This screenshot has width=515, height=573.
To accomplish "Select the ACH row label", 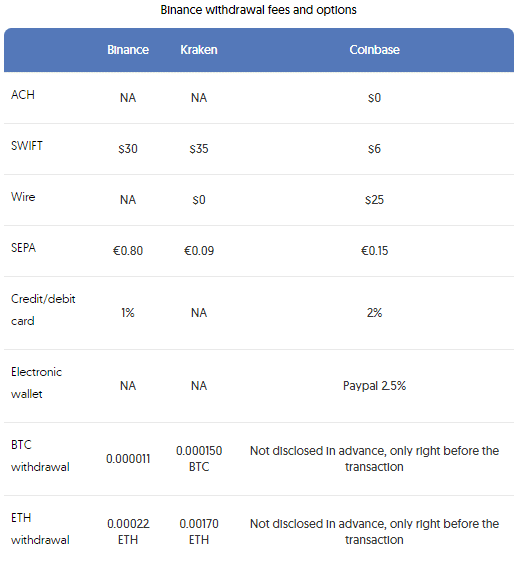I will [x=23, y=95].
